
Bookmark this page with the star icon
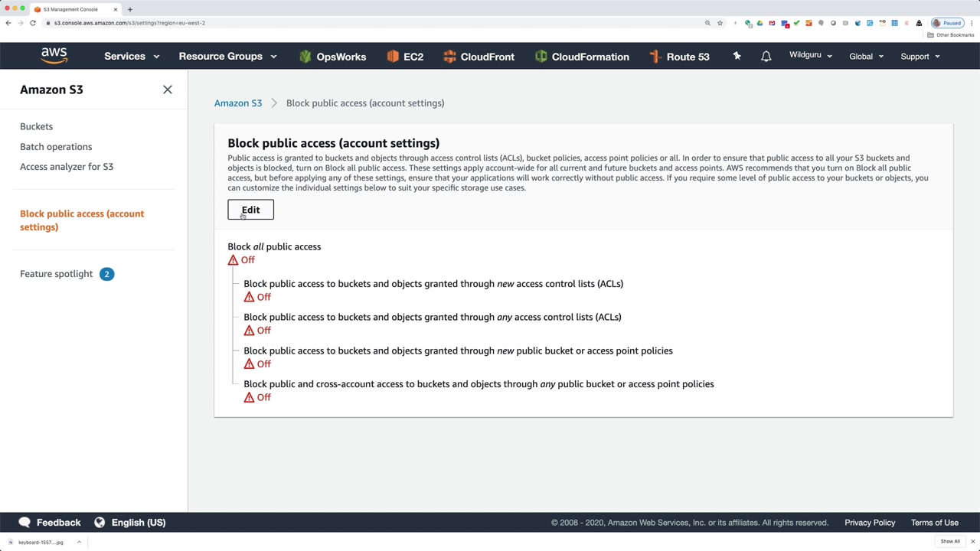point(720,23)
